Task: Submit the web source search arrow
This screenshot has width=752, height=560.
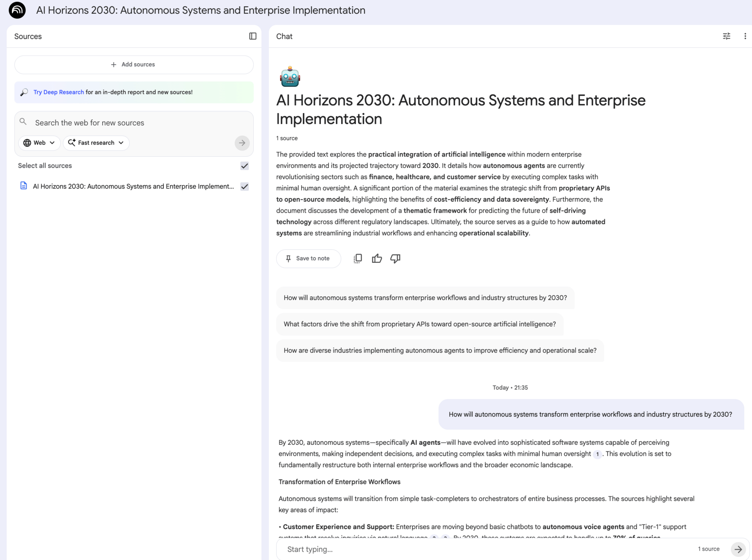Action: 242,143
